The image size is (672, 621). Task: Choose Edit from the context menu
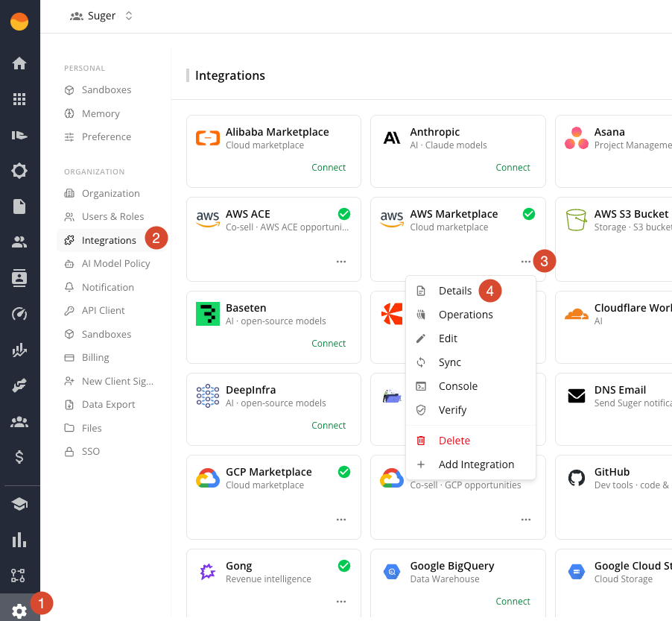pos(471,338)
